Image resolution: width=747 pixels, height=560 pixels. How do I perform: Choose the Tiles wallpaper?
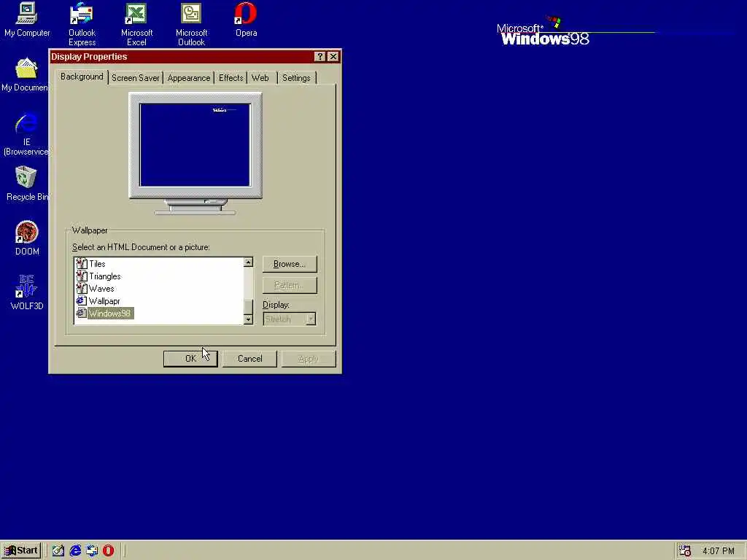97,264
